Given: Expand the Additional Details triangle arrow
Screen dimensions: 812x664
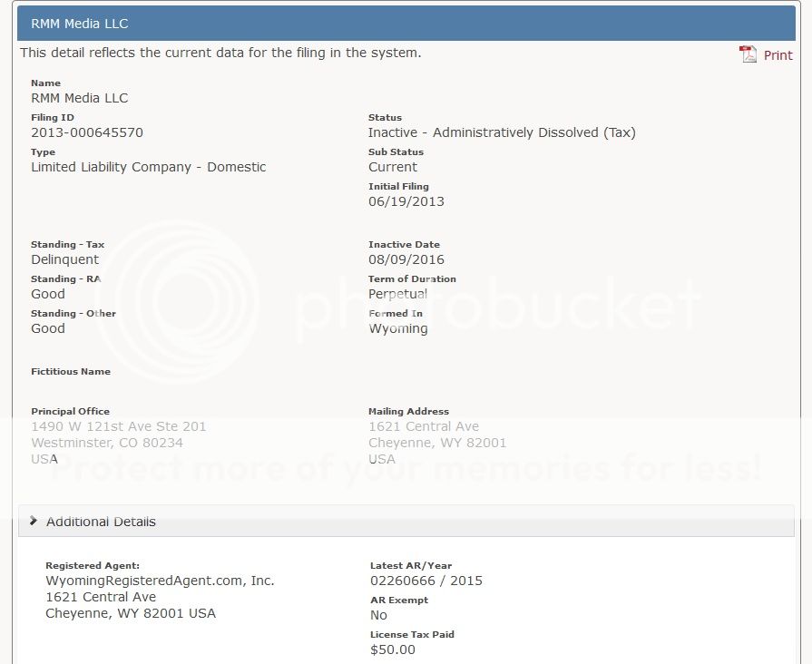Looking at the screenshot, I should click(34, 521).
